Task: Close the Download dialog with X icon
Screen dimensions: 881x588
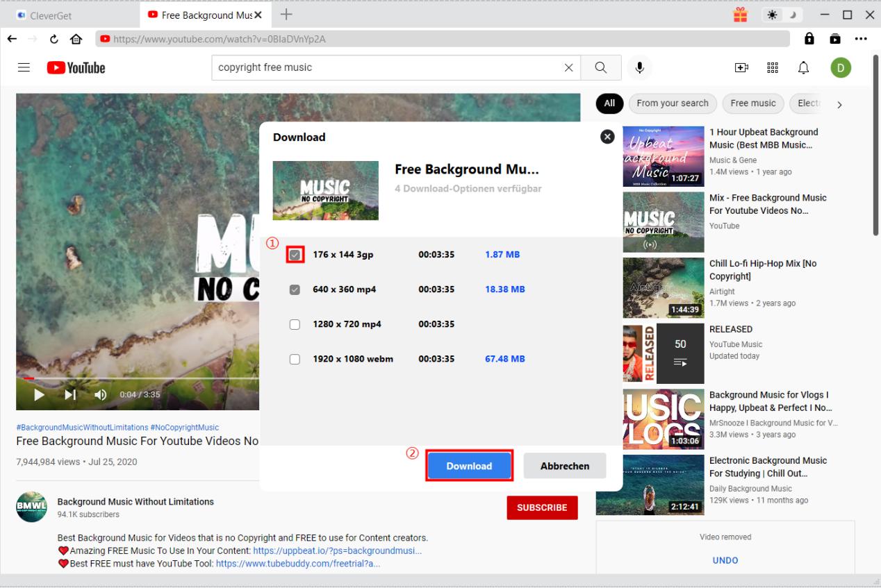Action: pyautogui.click(x=607, y=137)
